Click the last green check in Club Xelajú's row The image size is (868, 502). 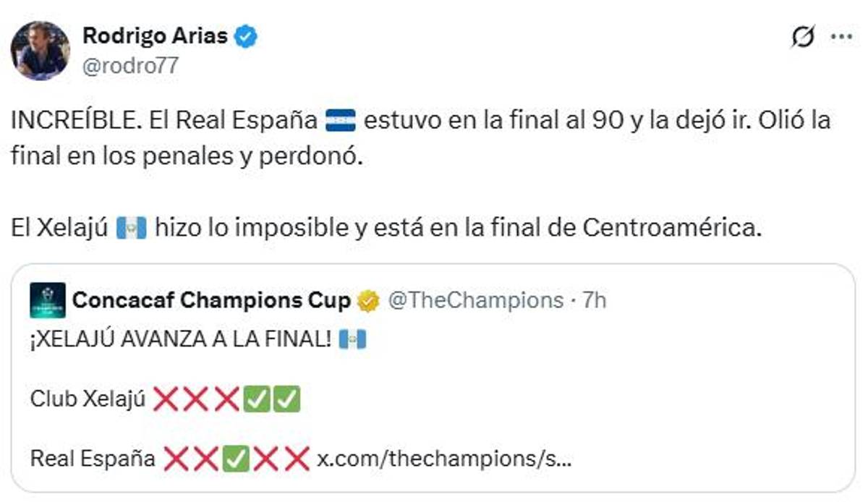[288, 396]
